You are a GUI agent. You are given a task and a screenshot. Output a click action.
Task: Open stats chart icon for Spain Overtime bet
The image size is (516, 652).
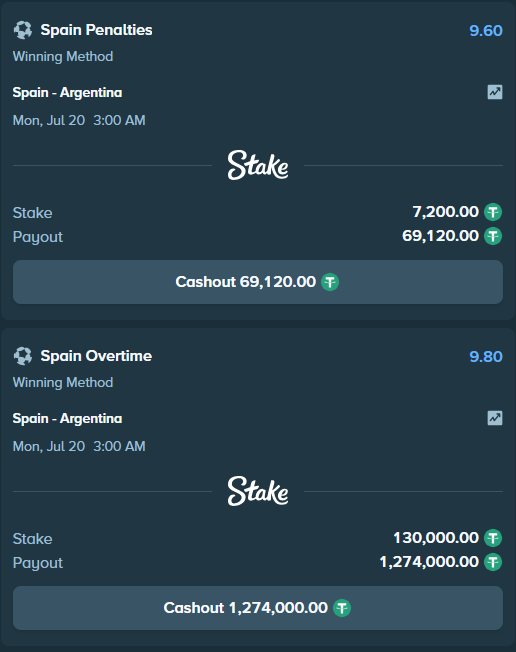pos(495,418)
